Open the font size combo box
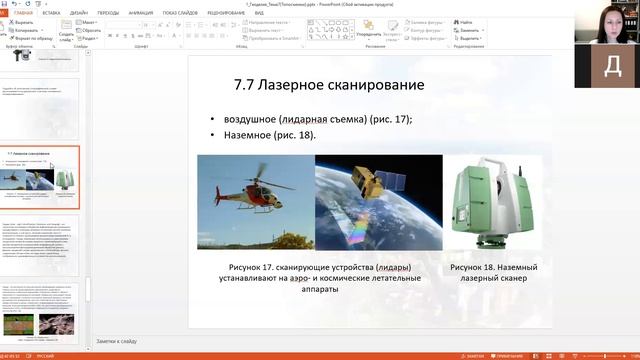640x360 pixels. coord(149,25)
